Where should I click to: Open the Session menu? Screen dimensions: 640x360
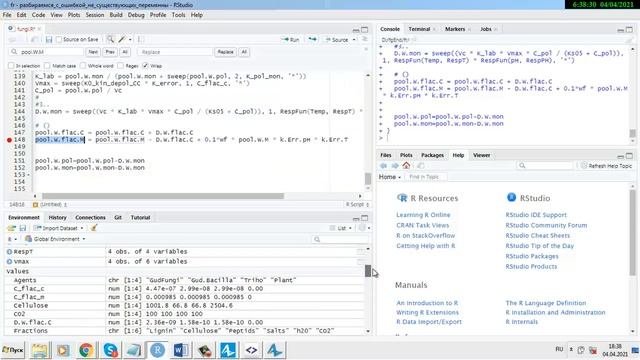point(95,15)
